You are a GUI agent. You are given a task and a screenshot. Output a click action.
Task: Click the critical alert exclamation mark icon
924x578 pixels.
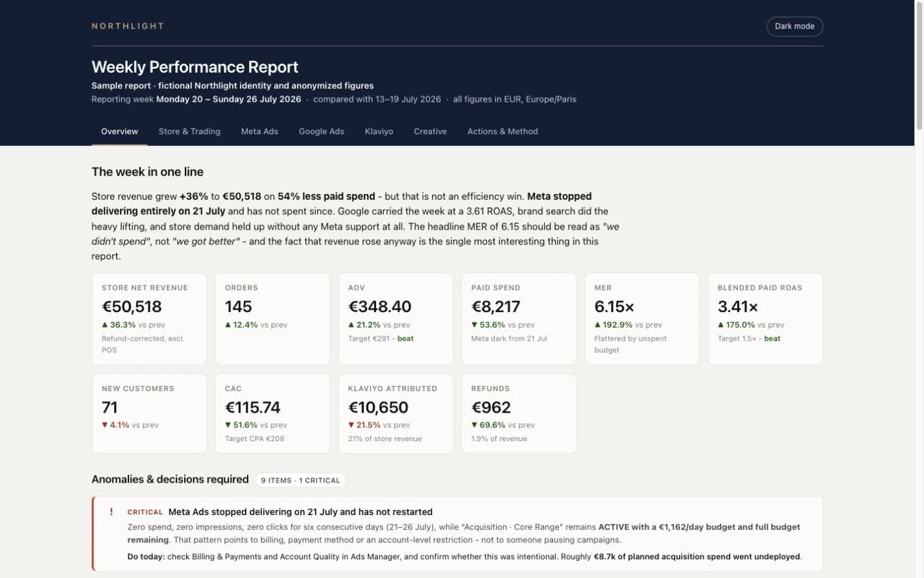pos(111,512)
